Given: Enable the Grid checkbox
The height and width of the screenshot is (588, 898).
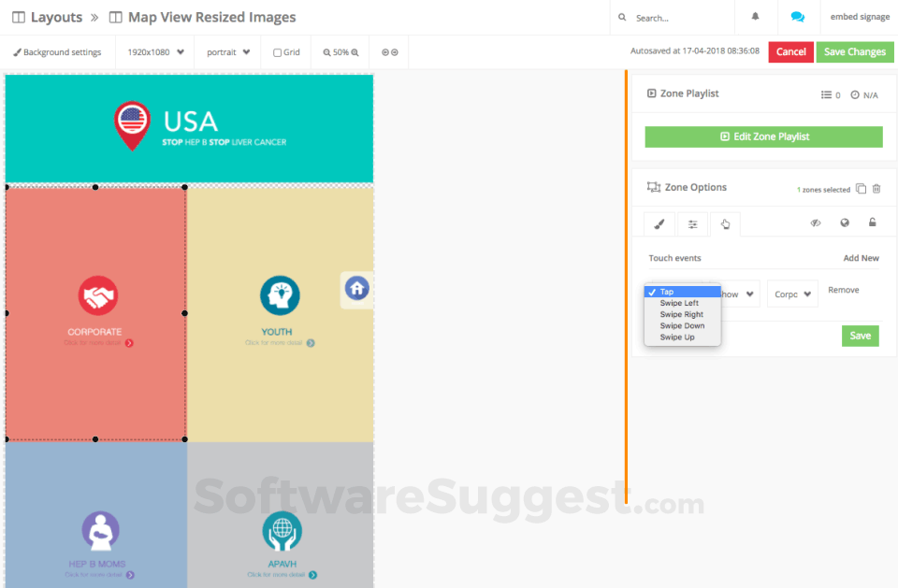Looking at the screenshot, I should tap(277, 52).
